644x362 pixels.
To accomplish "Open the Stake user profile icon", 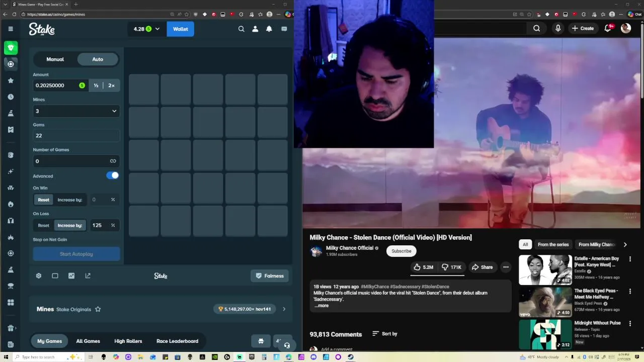I will 255,29.
